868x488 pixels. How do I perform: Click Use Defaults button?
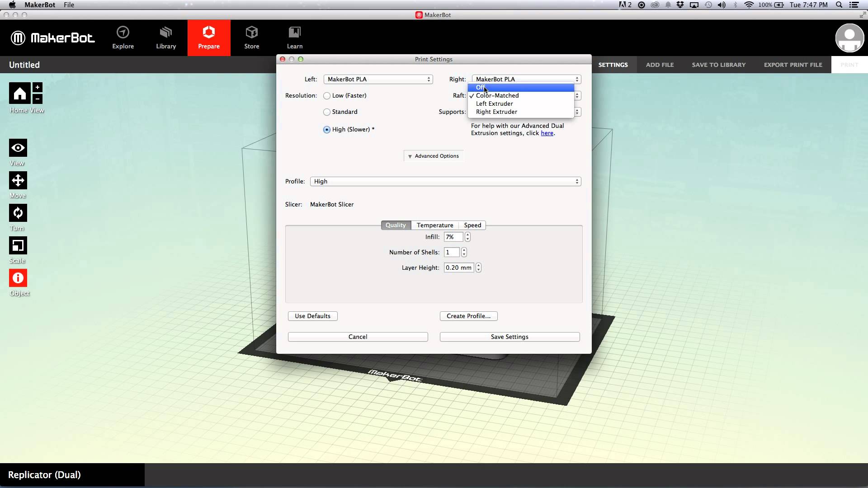pos(313,316)
